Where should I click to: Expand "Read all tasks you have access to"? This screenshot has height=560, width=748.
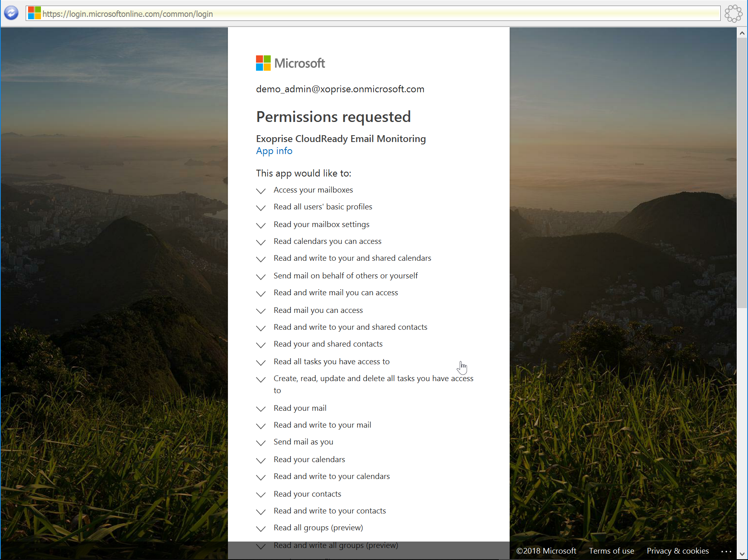click(261, 362)
